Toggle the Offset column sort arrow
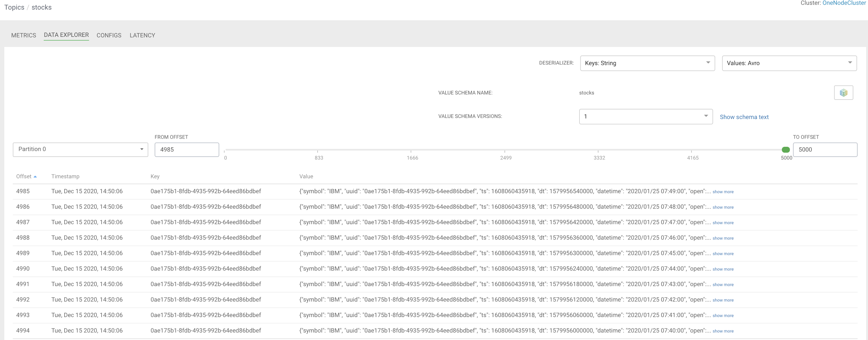Screen dimensions: 868x340 (35, 177)
